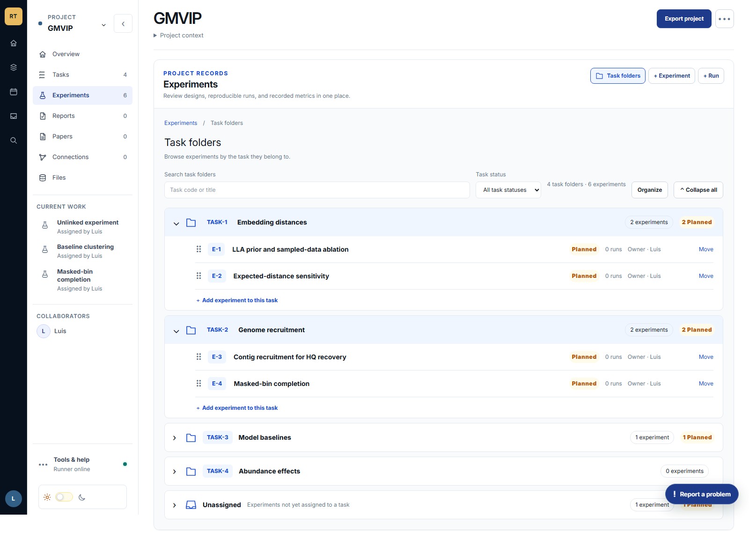The width and height of the screenshot is (749, 560).
Task: Open the layers stack icon in the rail
Action: tap(14, 67)
